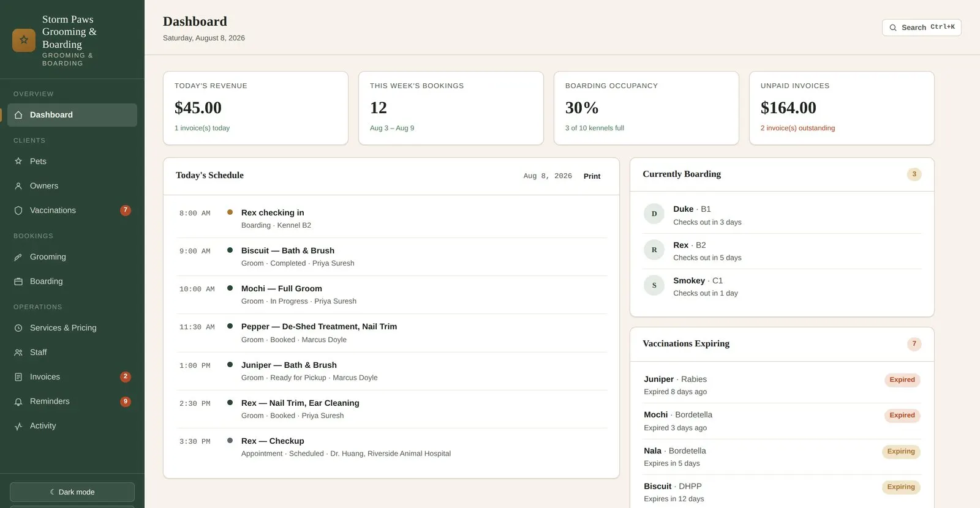Click the Dashboard home icon in sidebar
Viewport: 980px width, 508px height.
18,115
